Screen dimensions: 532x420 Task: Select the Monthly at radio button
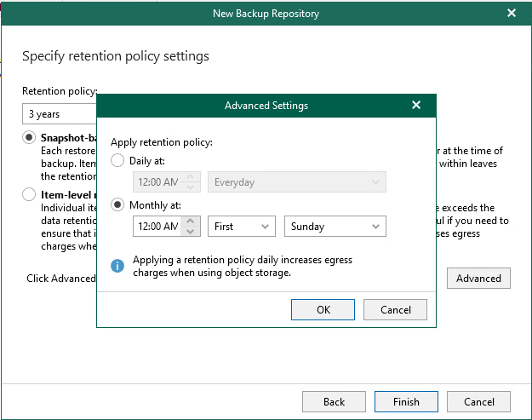(x=117, y=205)
